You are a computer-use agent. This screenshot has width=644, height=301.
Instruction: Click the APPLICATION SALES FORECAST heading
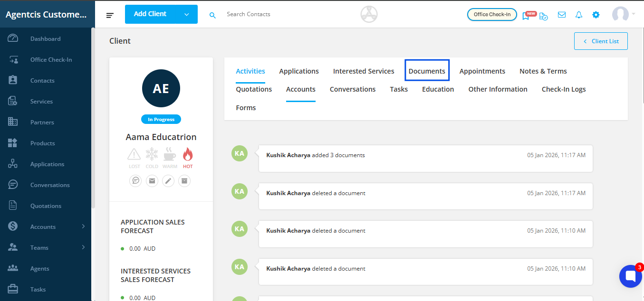[x=153, y=226]
